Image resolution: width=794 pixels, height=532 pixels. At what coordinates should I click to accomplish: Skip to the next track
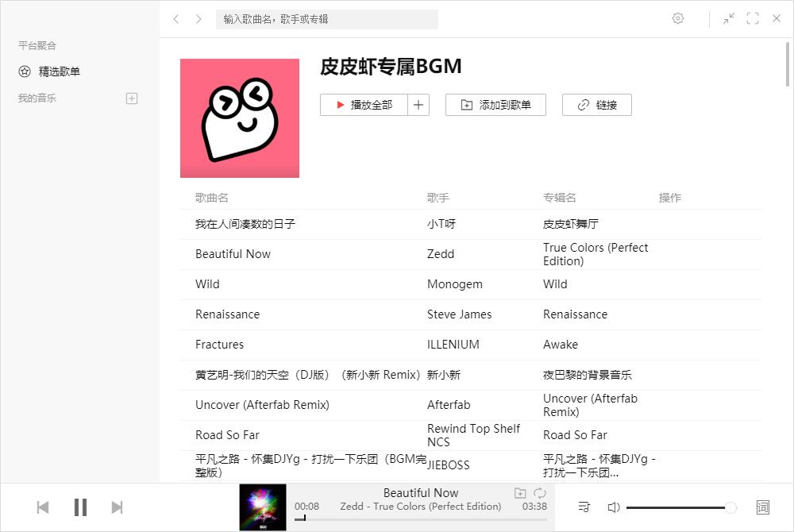tap(117, 507)
